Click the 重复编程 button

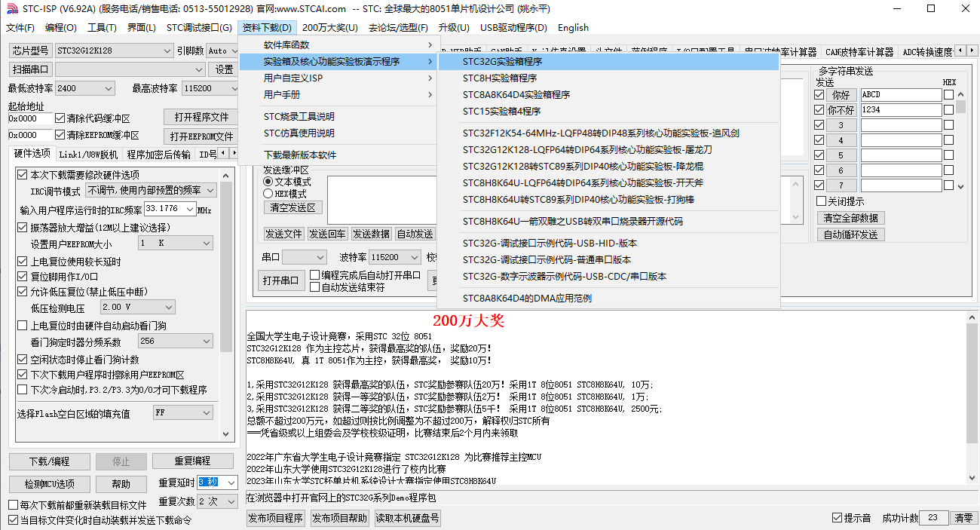pos(192,461)
